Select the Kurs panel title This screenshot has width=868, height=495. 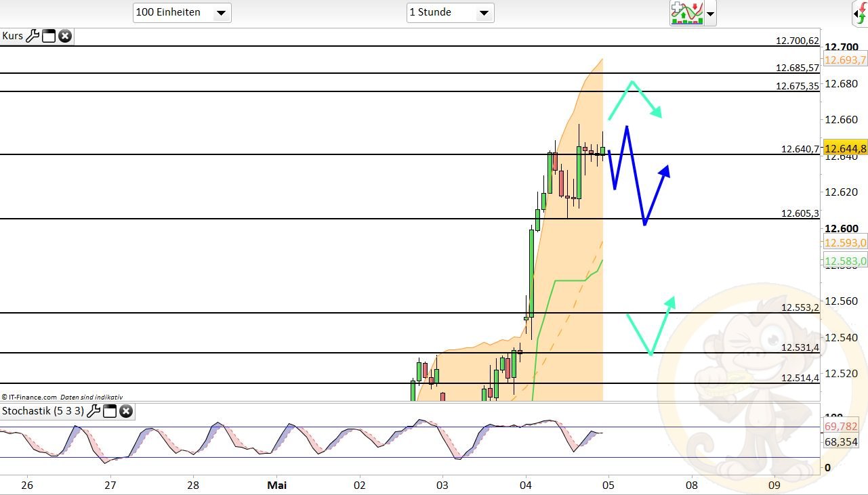coord(12,36)
